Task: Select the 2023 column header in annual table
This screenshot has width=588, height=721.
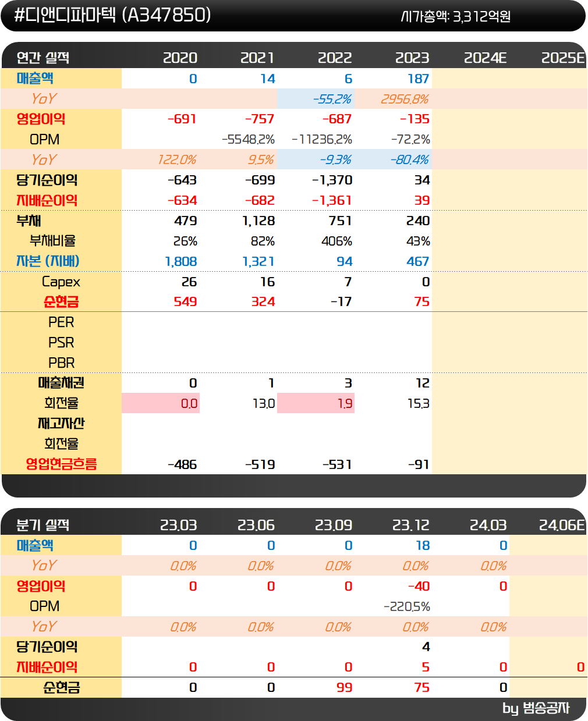Action: click(412, 58)
